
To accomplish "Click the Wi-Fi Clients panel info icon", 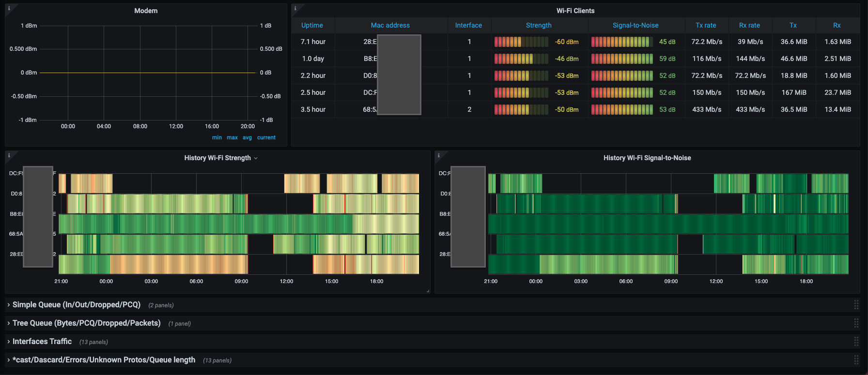I will (x=295, y=8).
